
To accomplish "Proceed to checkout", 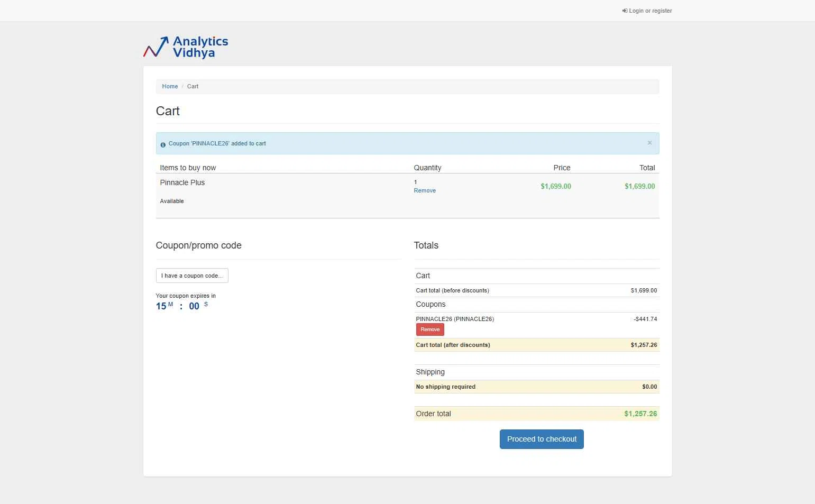I will [542, 439].
